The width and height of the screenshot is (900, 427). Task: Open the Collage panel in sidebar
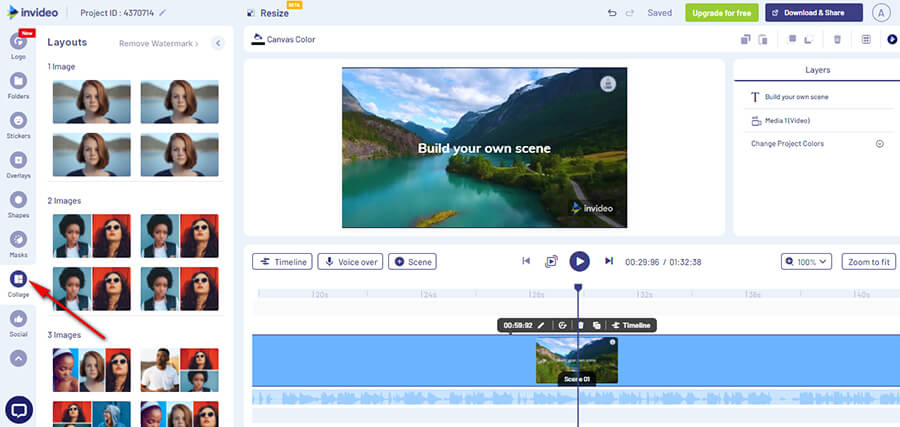point(18,279)
